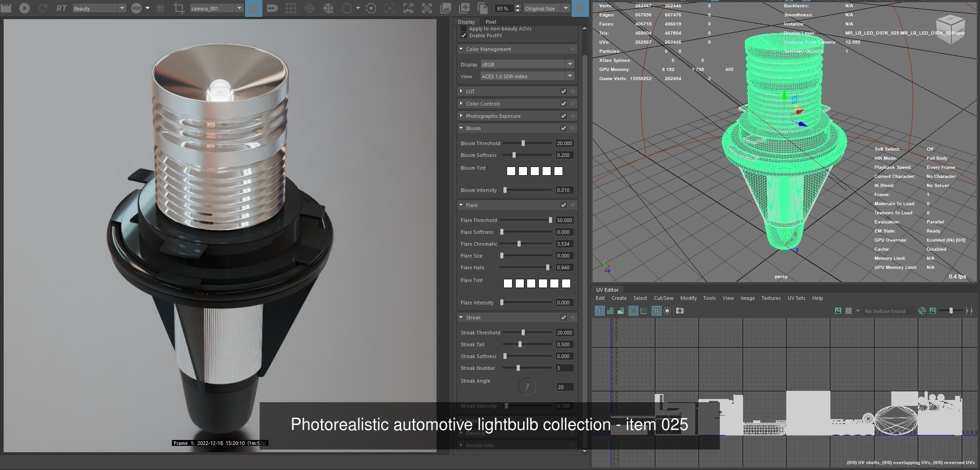Viewport: 980px width, 470px height.
Task: Toggle the UV Editor grid display icon
Action: (x=656, y=311)
